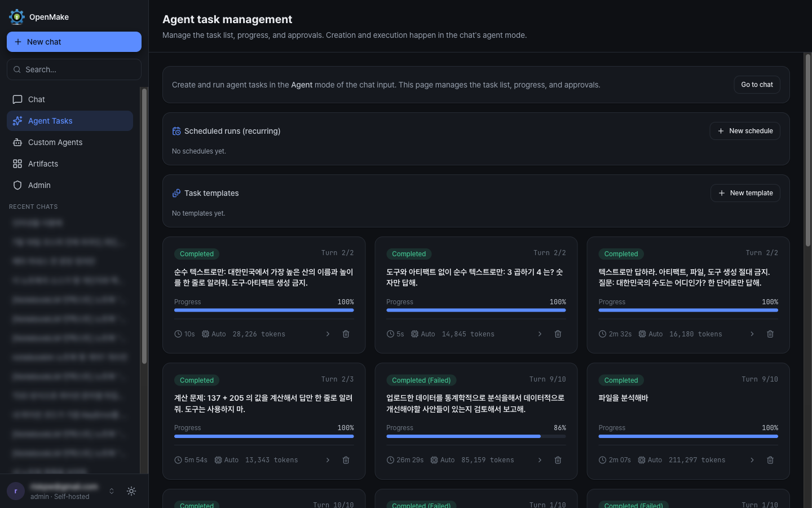Select Agent Tasks in sidebar
The height and width of the screenshot is (508, 812).
[x=70, y=121]
